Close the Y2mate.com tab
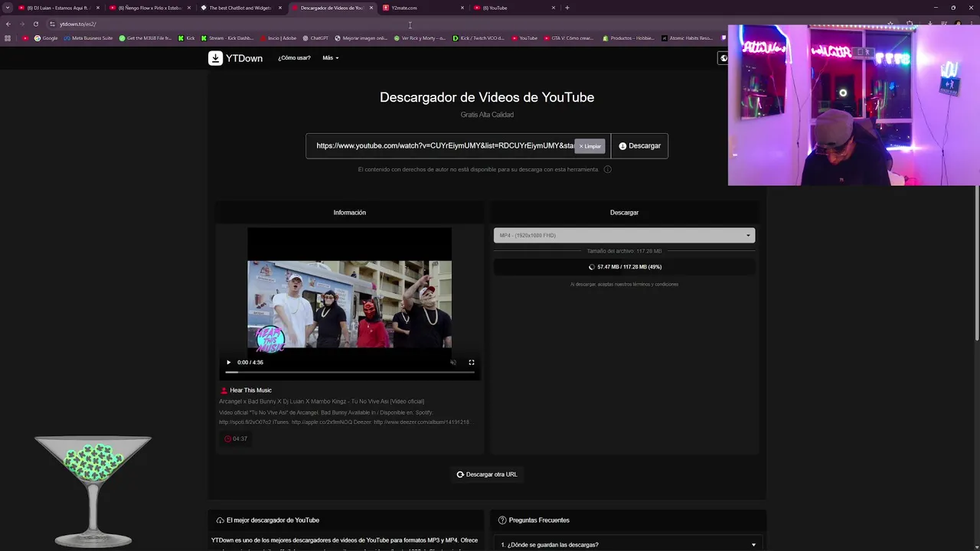The width and height of the screenshot is (980, 551). pos(462,8)
